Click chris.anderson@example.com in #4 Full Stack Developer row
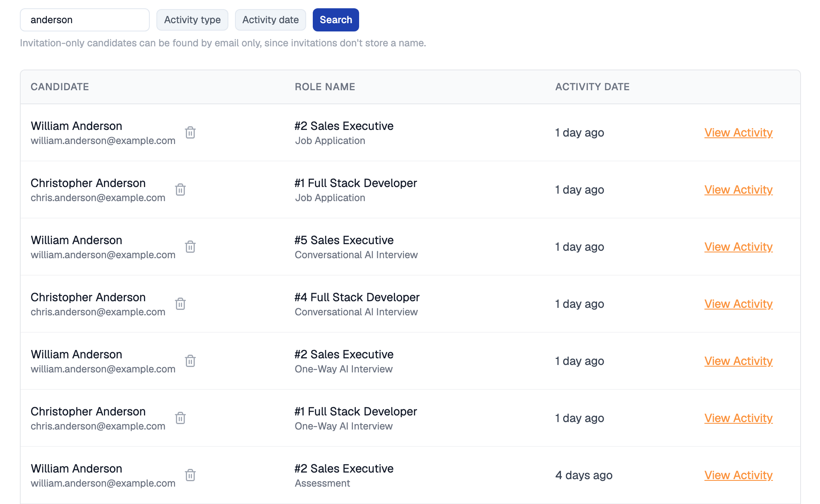 tap(98, 312)
